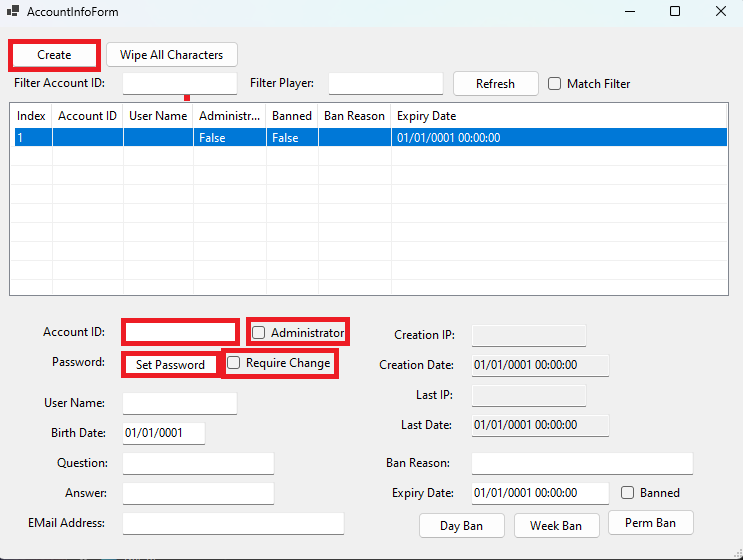Click the Last Date field

pos(540,425)
